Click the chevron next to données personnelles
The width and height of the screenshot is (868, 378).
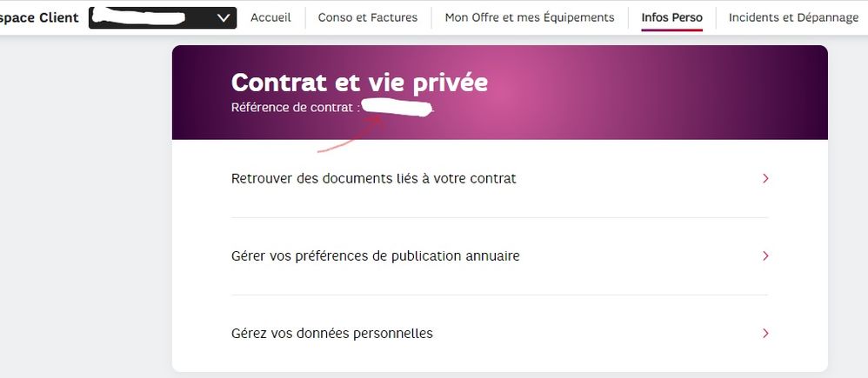click(765, 334)
